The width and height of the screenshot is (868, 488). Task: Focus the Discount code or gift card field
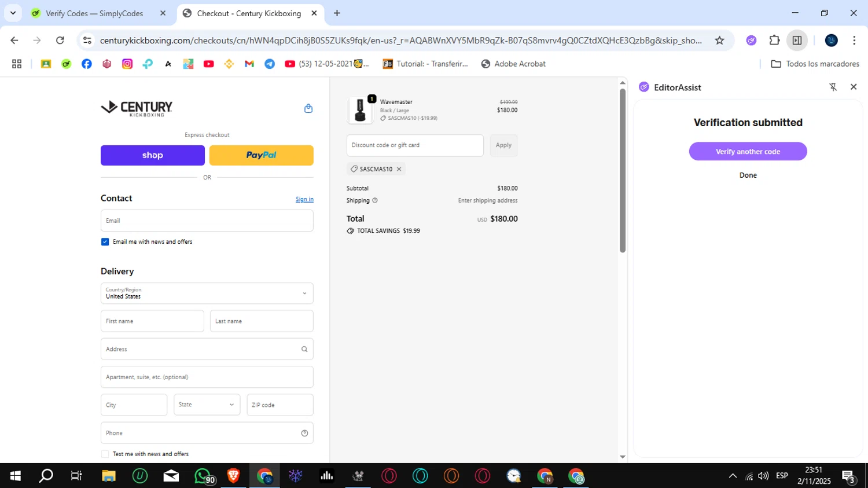(x=415, y=145)
